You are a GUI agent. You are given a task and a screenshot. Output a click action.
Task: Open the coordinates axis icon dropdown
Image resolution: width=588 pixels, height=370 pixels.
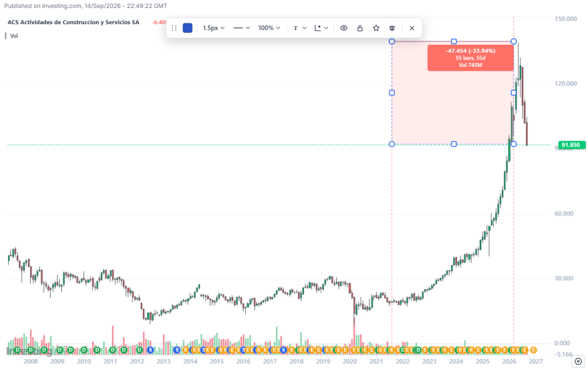(321, 28)
